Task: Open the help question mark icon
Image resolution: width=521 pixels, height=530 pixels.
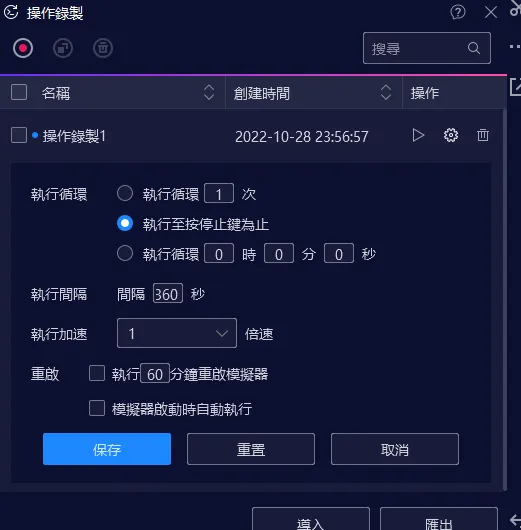Action: click(x=458, y=13)
